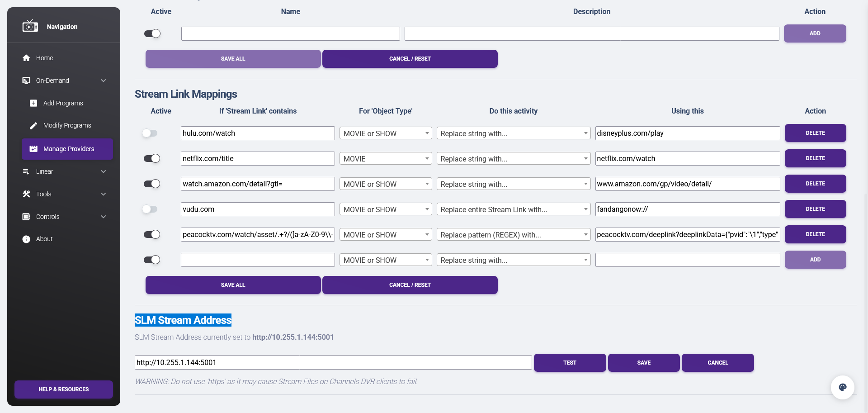Click the Home house icon

pyautogui.click(x=26, y=58)
